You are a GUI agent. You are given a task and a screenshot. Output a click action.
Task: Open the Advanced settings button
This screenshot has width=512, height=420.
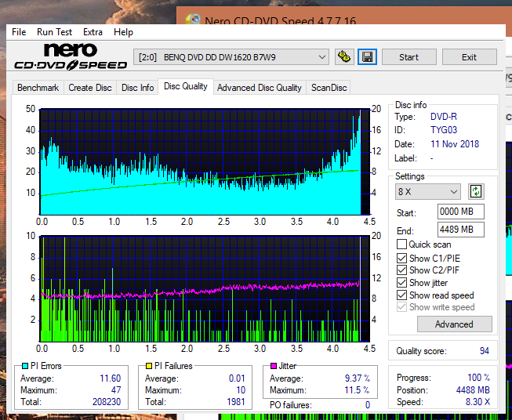pyautogui.click(x=454, y=324)
